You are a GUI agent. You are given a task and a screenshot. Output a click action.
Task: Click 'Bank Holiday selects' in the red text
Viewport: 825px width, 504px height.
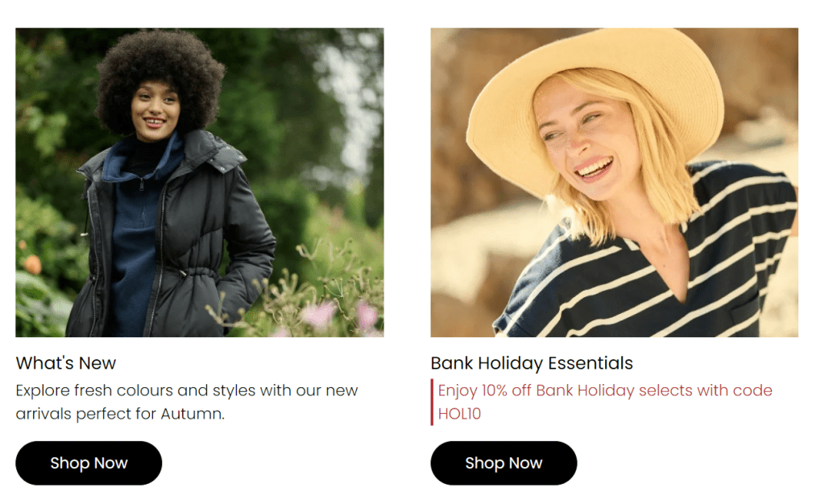[611, 390]
